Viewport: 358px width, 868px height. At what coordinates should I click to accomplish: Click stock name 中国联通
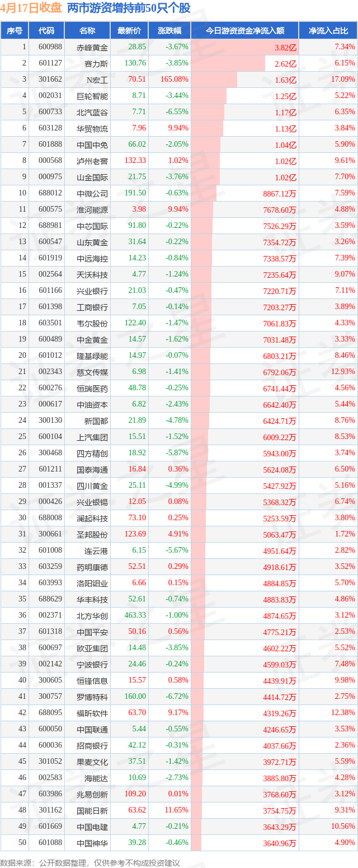coord(92,730)
